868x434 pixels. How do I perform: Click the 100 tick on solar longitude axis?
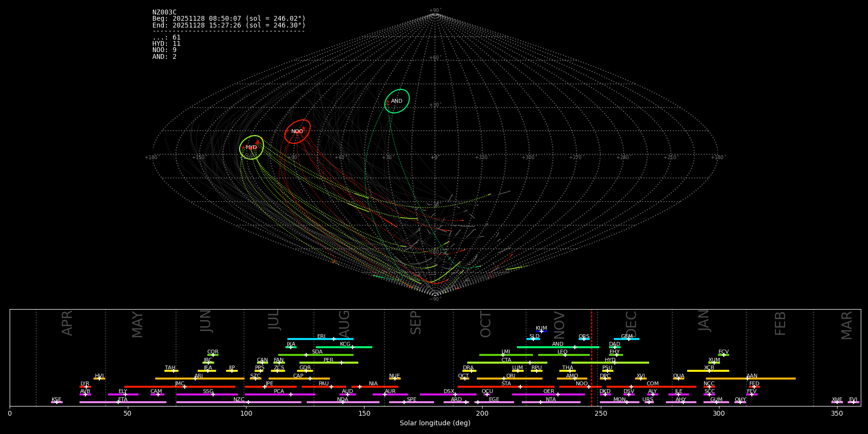pos(246,413)
